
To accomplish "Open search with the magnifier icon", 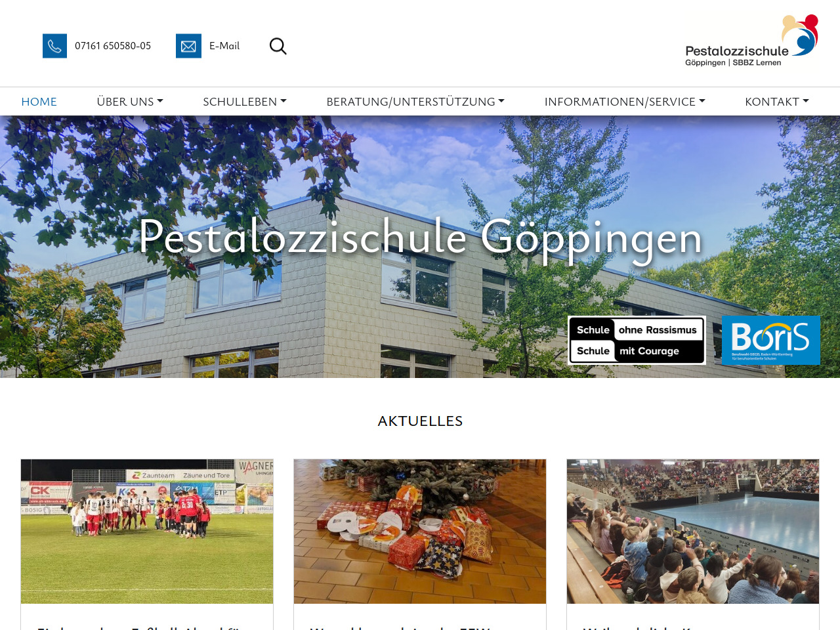I will pyautogui.click(x=278, y=46).
